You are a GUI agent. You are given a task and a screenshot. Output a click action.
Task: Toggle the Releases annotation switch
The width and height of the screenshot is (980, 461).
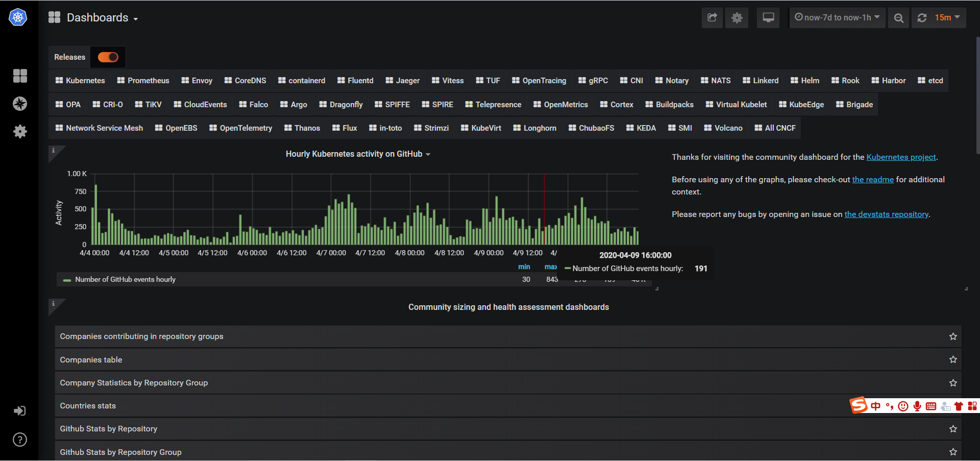[x=108, y=57]
